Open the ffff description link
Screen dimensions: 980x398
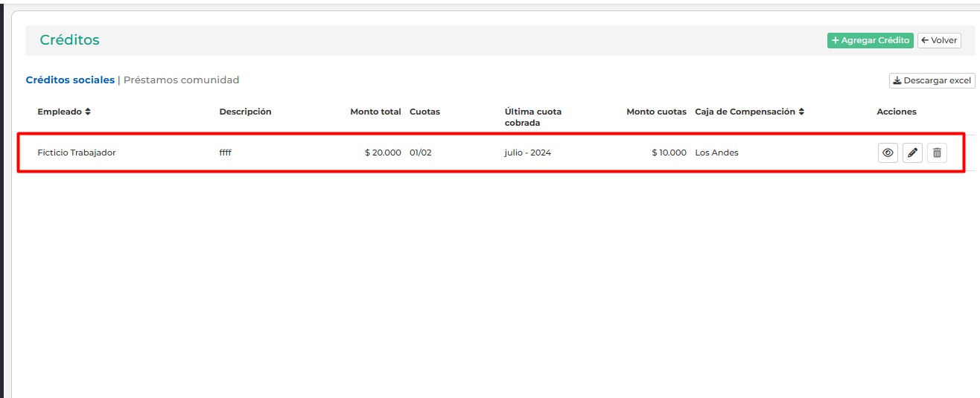(225, 153)
